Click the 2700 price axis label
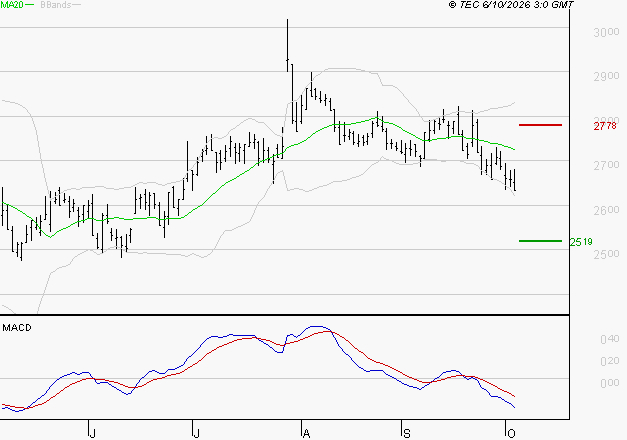This screenshot has width=627, height=440. click(606, 165)
